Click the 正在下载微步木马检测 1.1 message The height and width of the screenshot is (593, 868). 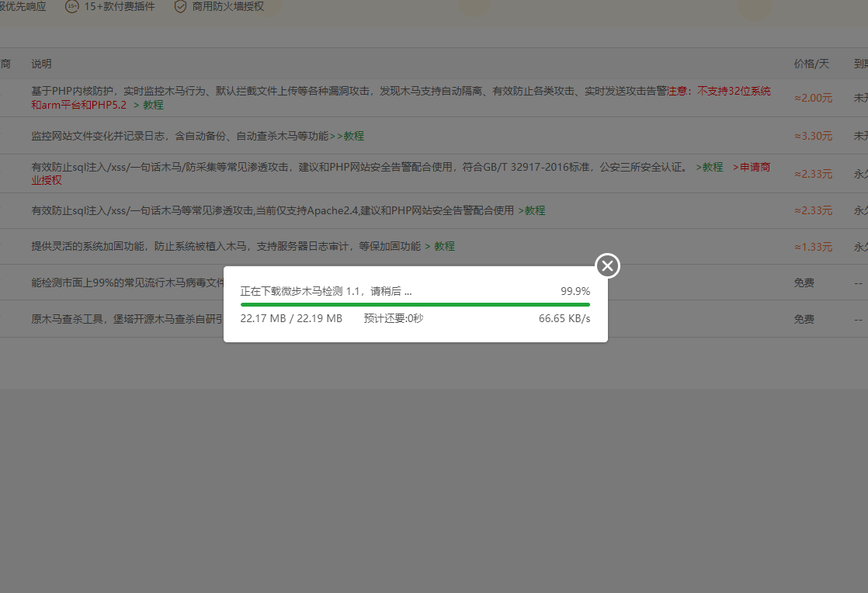(x=326, y=292)
